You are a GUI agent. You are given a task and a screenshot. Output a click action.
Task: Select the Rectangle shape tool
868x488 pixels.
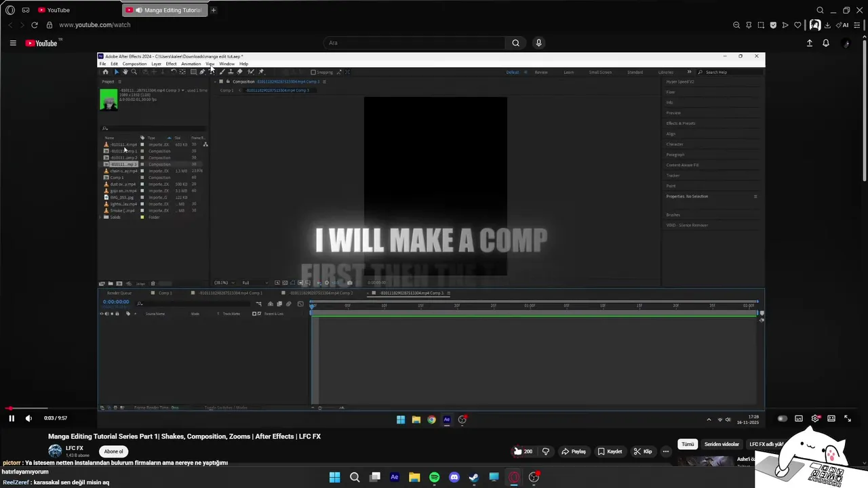[x=193, y=72]
